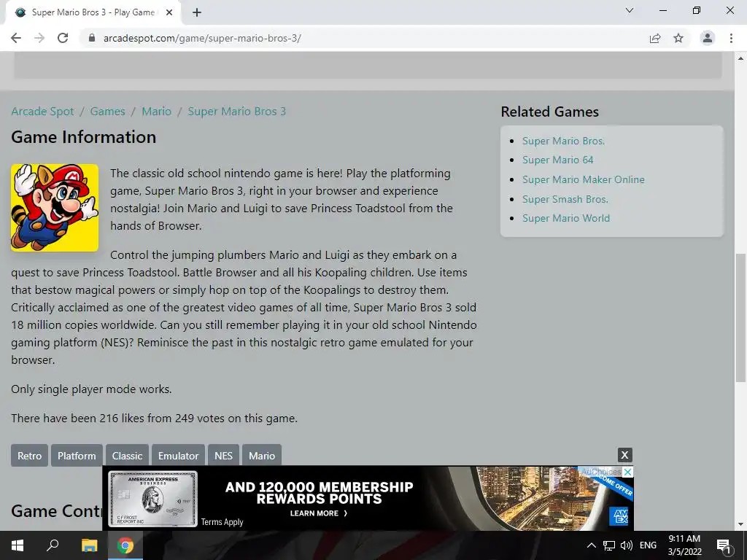Click the AdChoices close icon

628,472
